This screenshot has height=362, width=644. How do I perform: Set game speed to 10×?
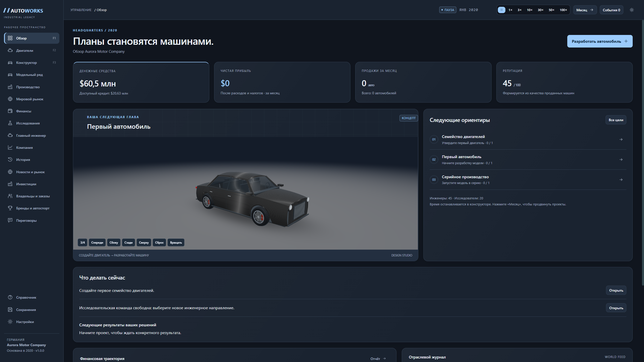[530, 10]
